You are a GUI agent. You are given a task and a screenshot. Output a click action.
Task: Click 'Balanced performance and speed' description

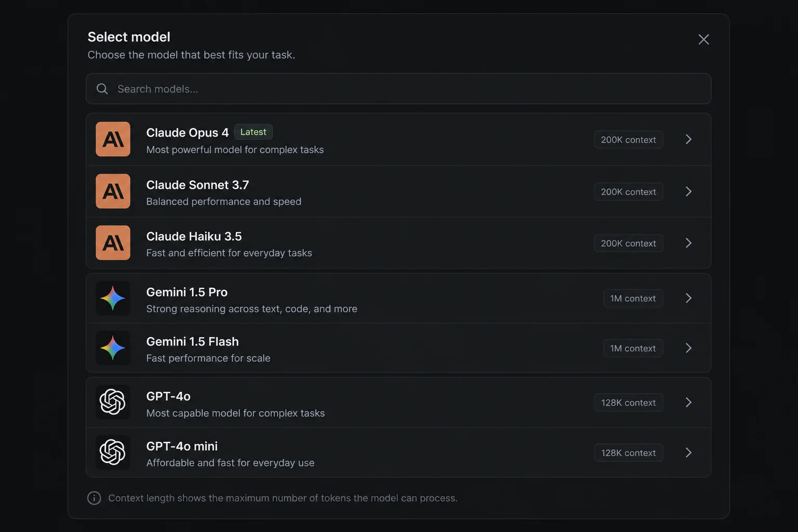[x=224, y=202]
